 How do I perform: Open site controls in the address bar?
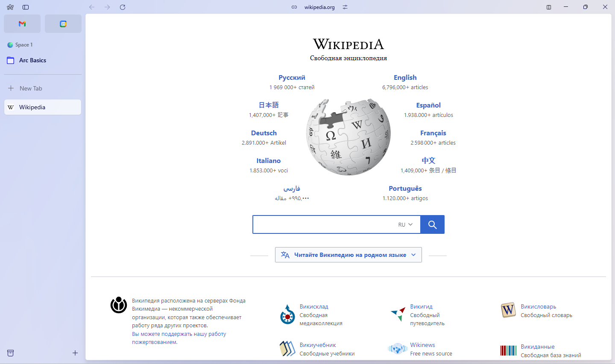pos(345,7)
